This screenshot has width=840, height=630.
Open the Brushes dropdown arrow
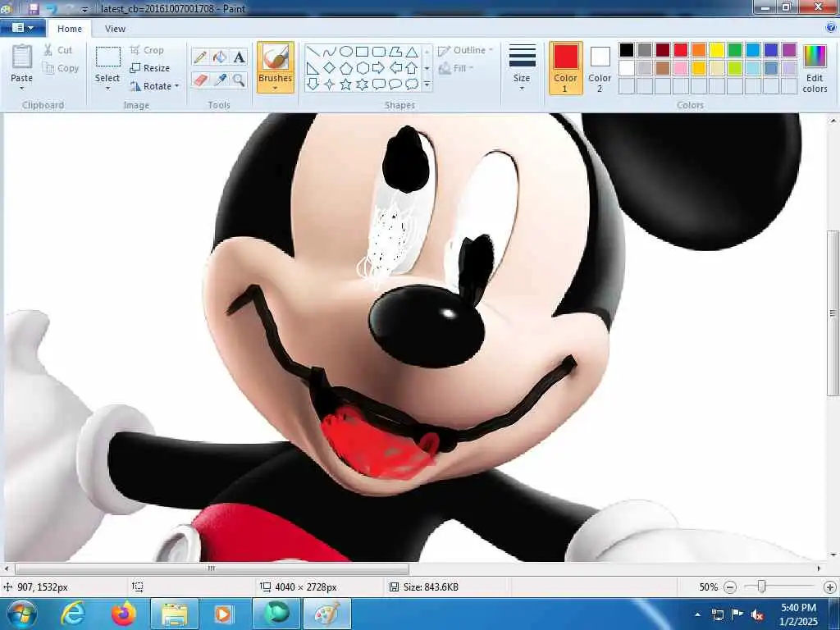(x=276, y=88)
